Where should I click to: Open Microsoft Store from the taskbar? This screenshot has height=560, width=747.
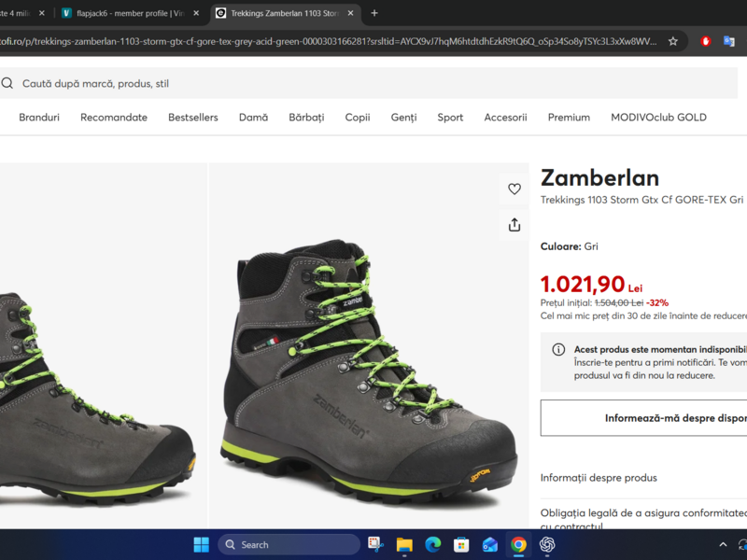[461, 544]
